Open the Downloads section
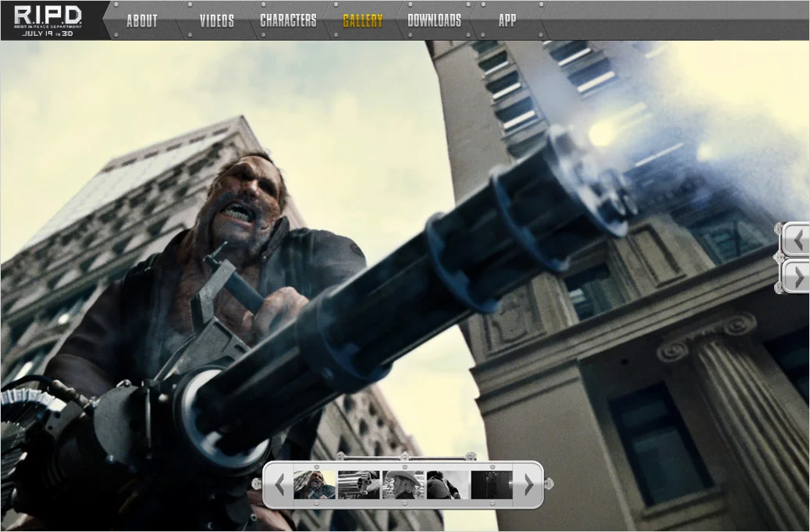Viewport: 810px width, 532px height. point(435,20)
